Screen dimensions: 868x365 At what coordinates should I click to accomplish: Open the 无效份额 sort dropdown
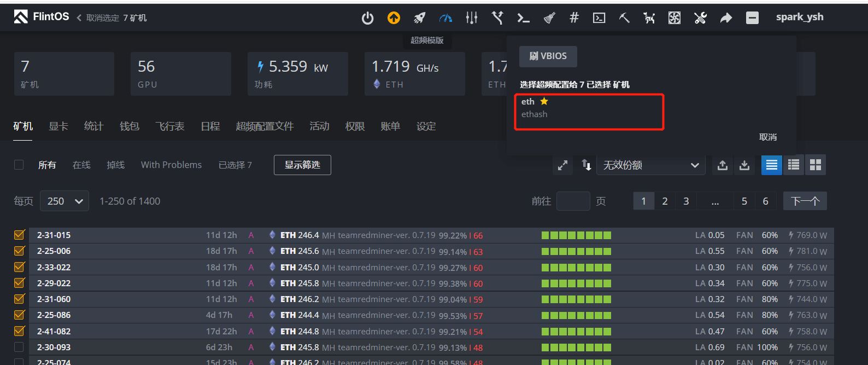point(650,165)
